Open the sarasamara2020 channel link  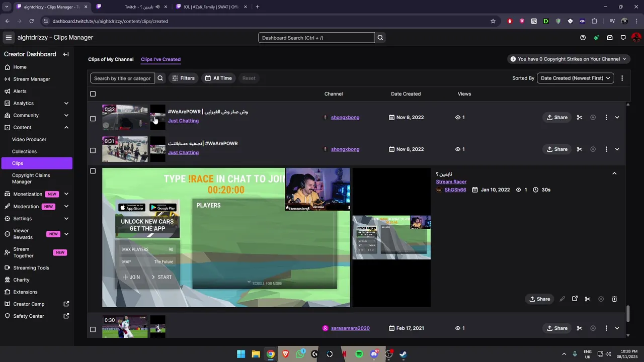[350, 328]
